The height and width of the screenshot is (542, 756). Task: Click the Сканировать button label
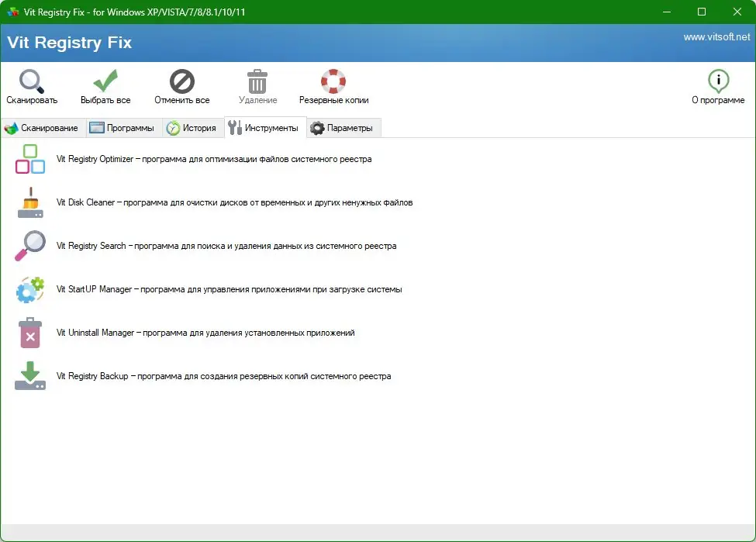pos(32,100)
